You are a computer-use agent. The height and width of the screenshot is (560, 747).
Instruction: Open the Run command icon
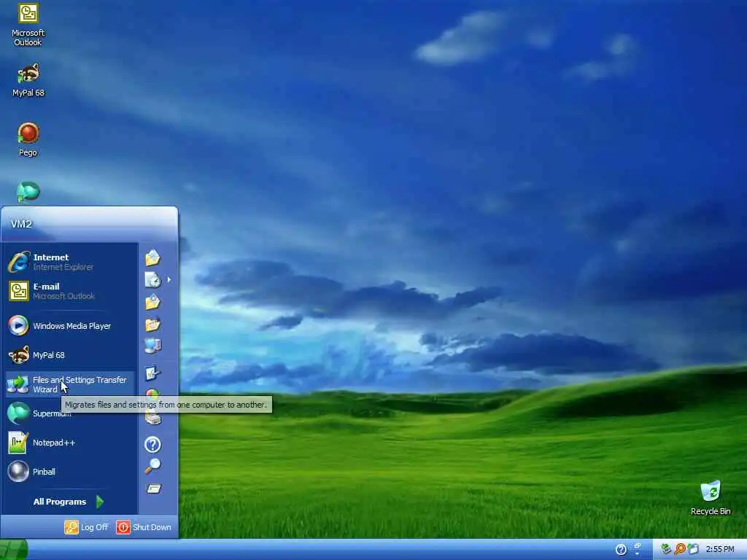coord(153,489)
